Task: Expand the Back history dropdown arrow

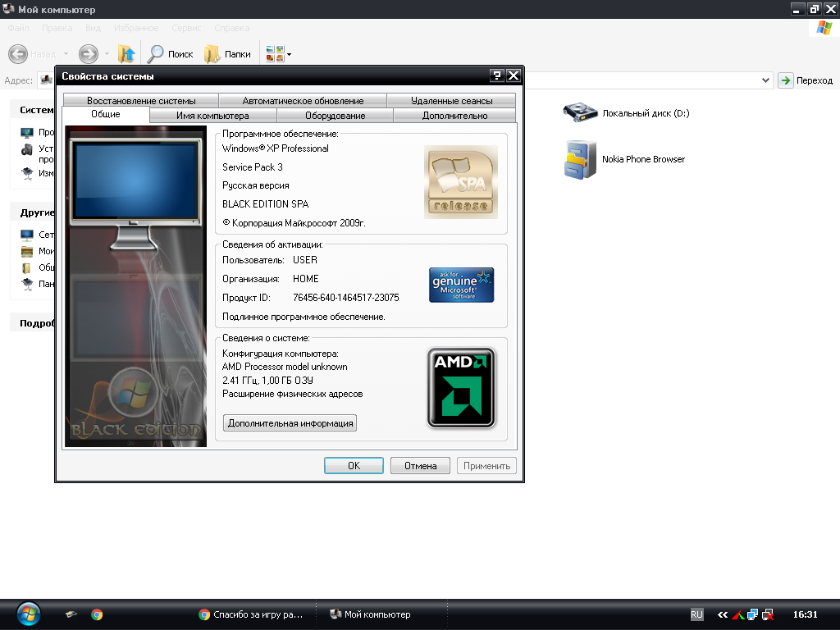Action: tap(66, 54)
